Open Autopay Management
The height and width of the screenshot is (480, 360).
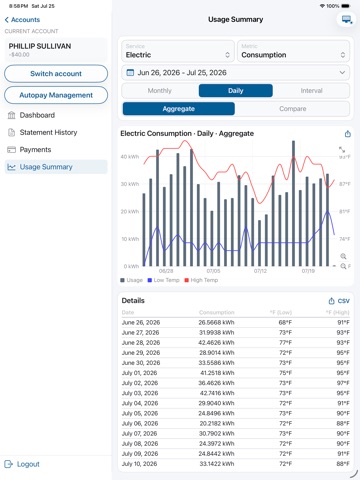pos(56,95)
